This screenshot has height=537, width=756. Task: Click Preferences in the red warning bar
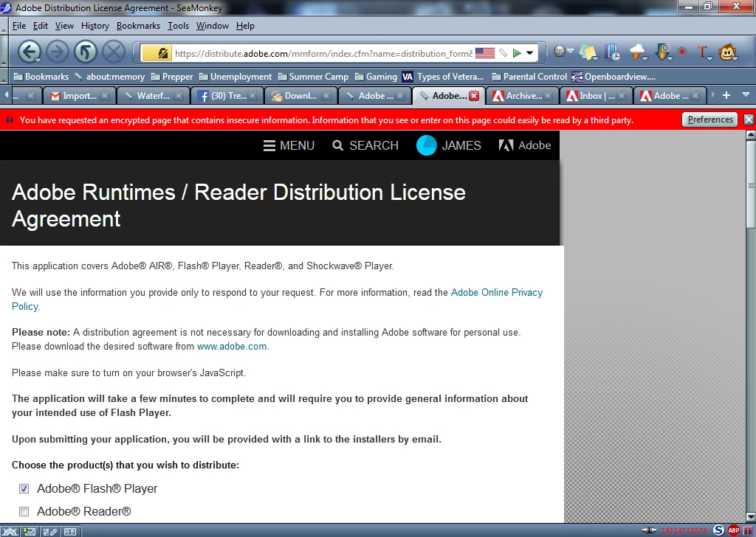point(709,119)
